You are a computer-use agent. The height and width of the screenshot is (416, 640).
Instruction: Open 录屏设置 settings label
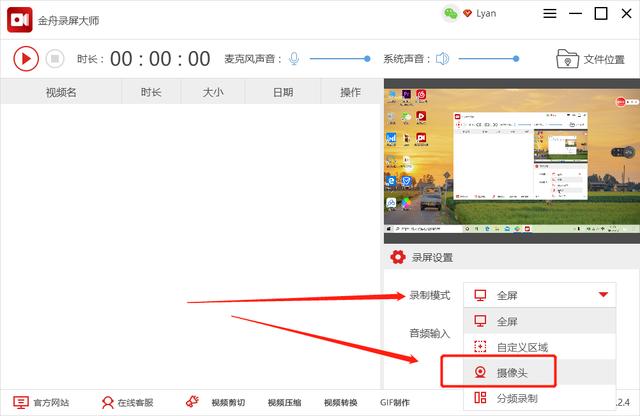point(432,258)
